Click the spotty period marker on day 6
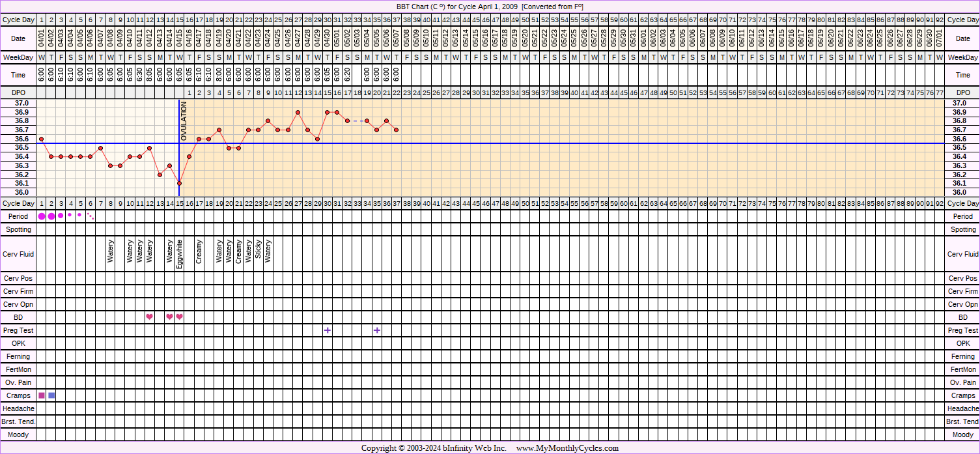Image resolution: width=980 pixels, height=454 pixels. coord(91,216)
